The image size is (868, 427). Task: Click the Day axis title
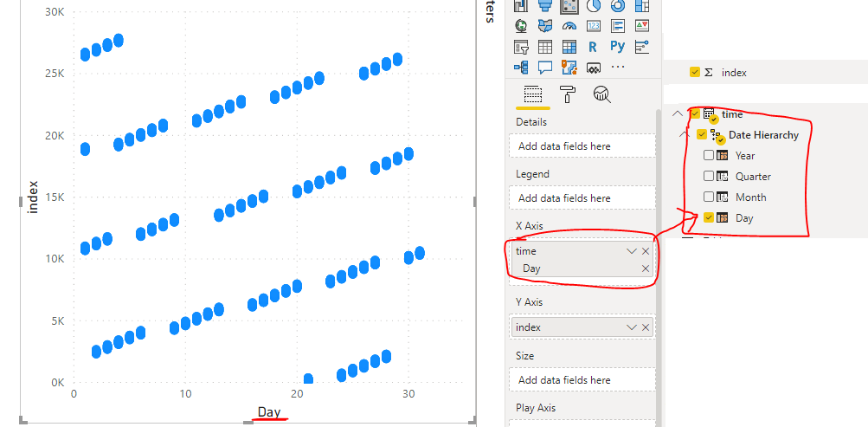pos(269,412)
